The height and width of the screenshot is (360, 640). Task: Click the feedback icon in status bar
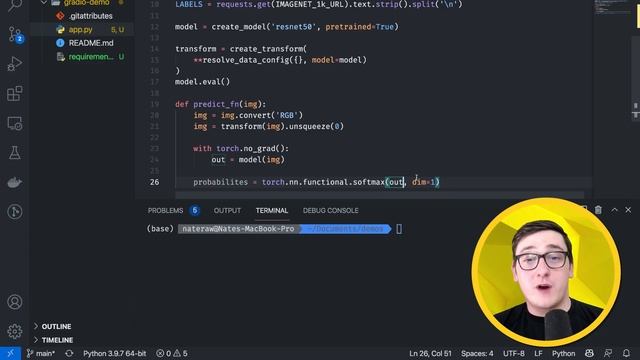click(608, 353)
